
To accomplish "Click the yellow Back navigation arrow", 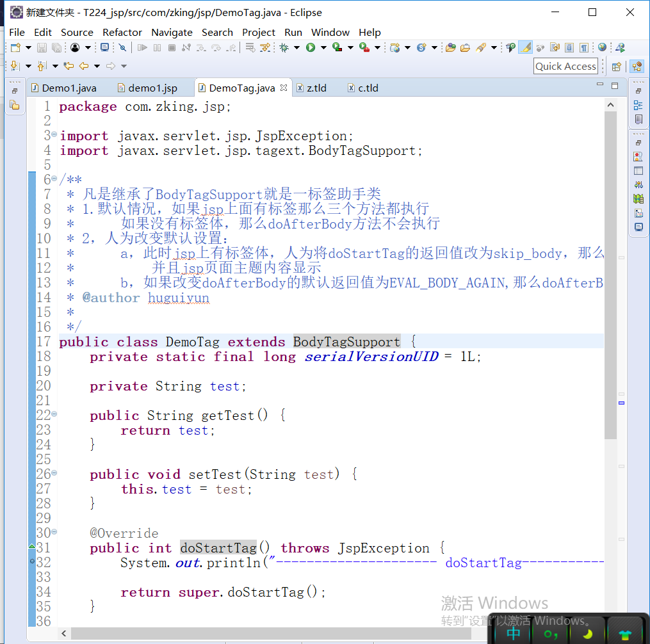I will (84, 65).
